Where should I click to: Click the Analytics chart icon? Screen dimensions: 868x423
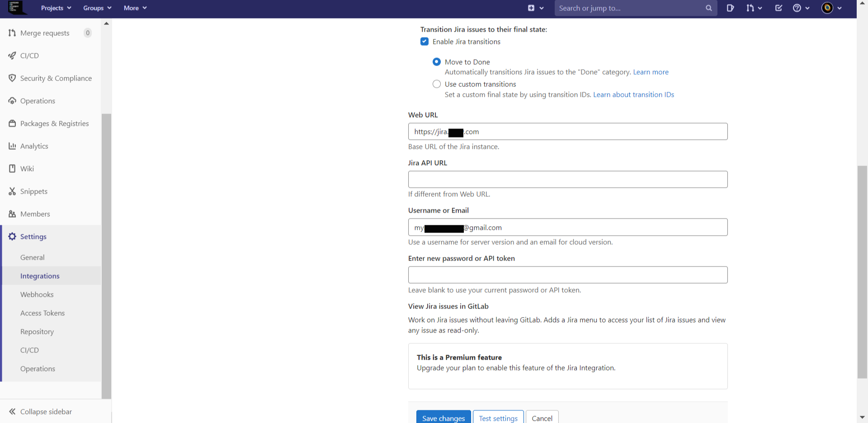pos(12,146)
